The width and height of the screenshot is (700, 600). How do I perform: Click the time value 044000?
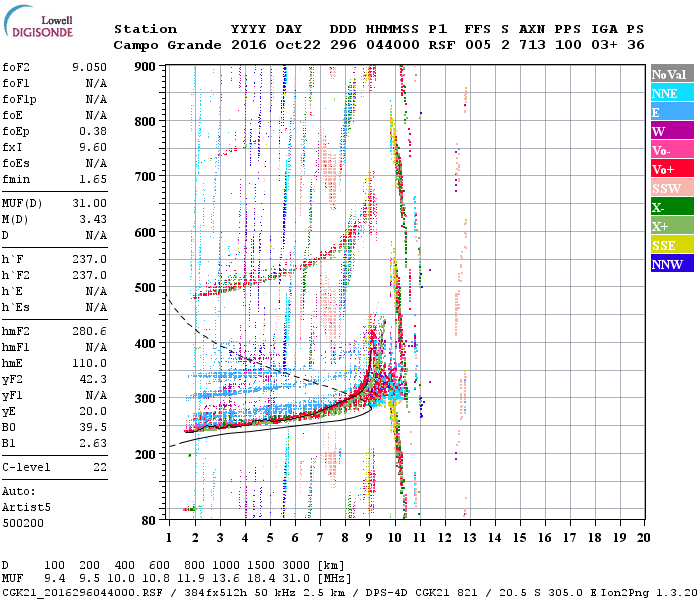[x=393, y=45]
